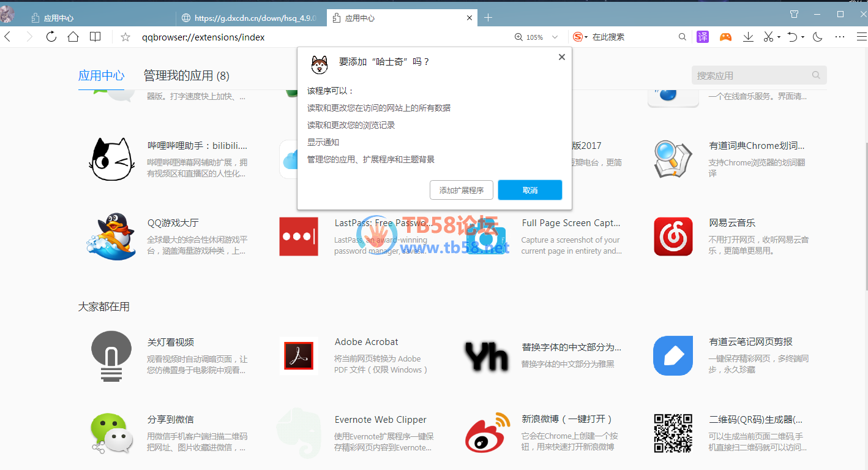Click the blue 取消 button
The image size is (868, 470).
pos(530,190)
